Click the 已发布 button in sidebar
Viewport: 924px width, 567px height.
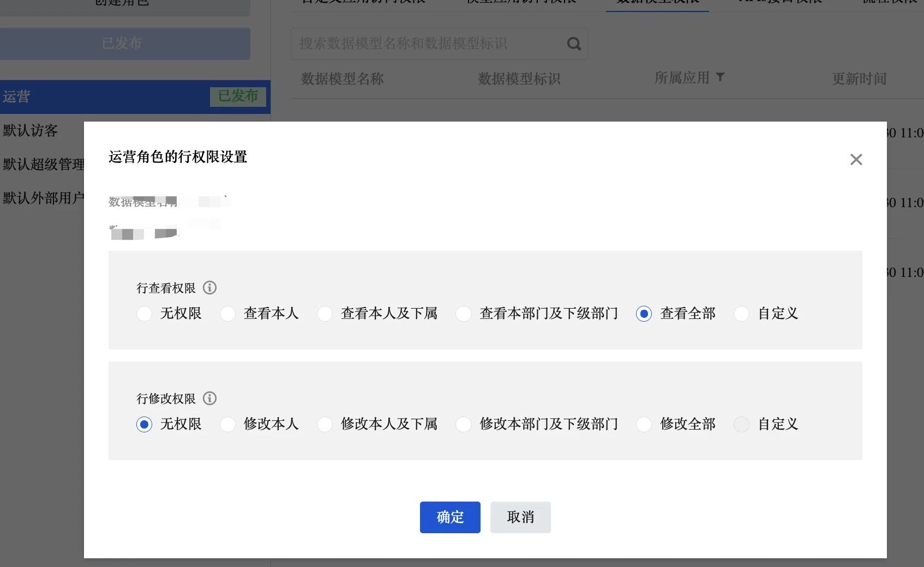coord(125,44)
